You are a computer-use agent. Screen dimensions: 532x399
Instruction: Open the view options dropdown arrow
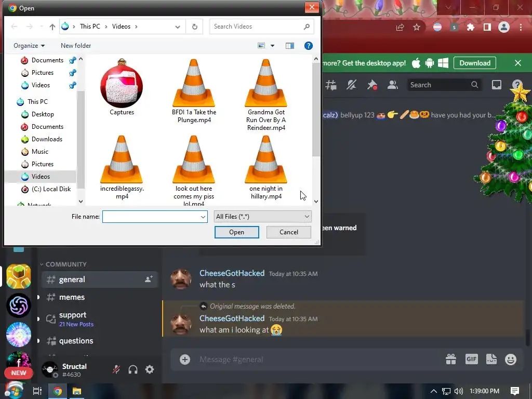click(272, 46)
